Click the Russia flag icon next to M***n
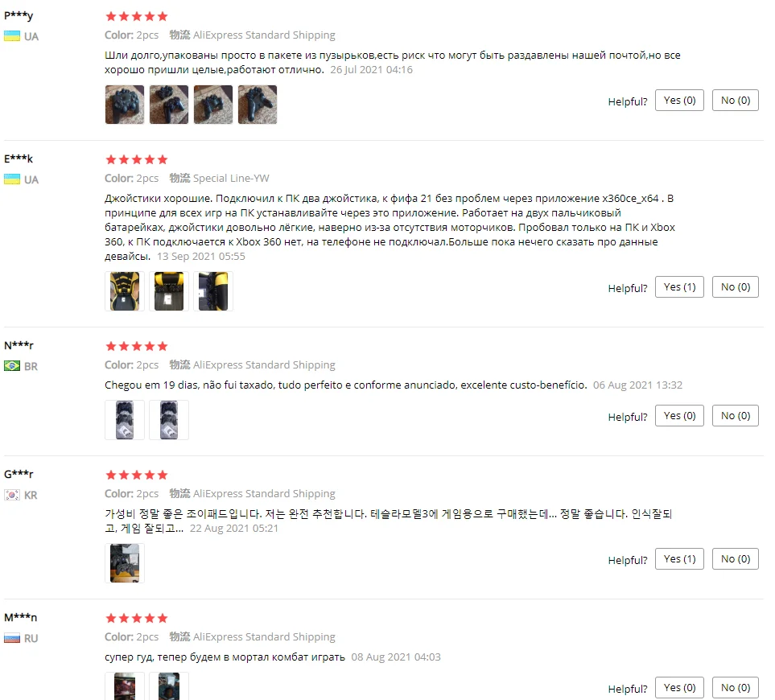The width and height of the screenshot is (775, 700). [12, 638]
